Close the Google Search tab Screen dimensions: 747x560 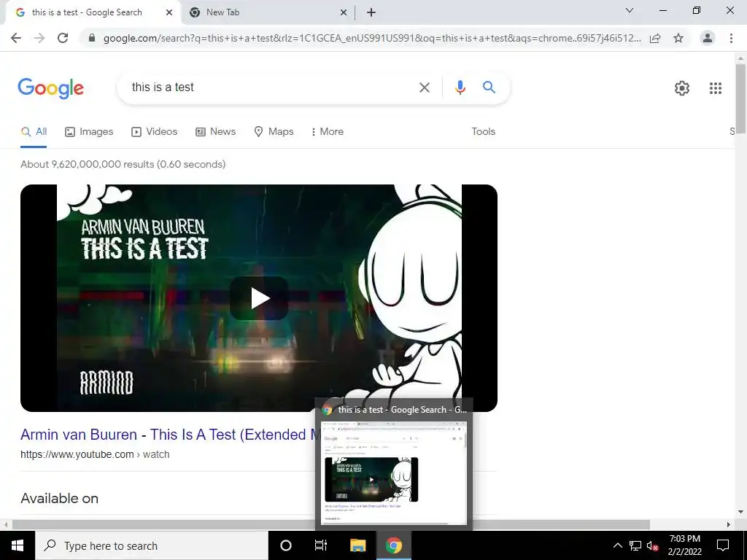[x=169, y=13]
